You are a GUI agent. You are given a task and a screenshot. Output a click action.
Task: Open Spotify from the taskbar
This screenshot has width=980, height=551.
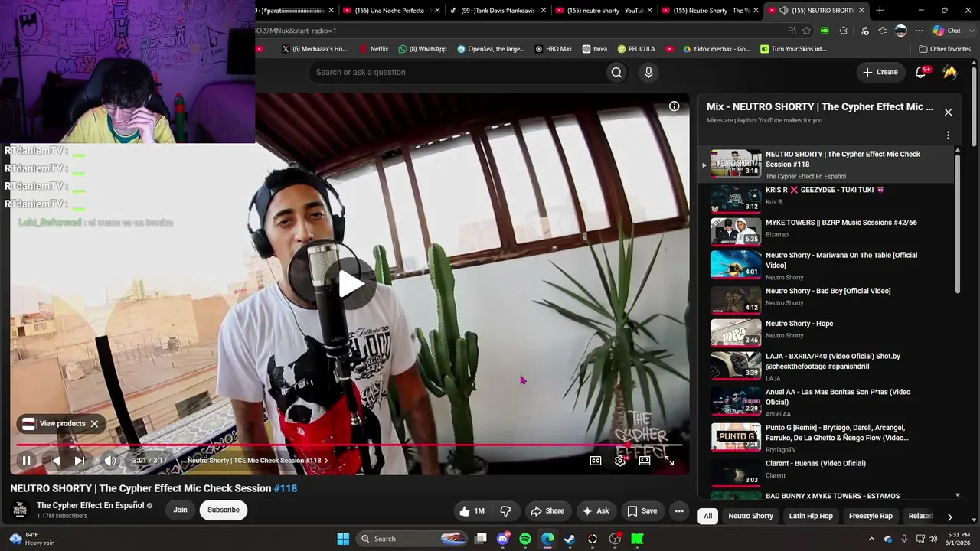[x=525, y=539]
